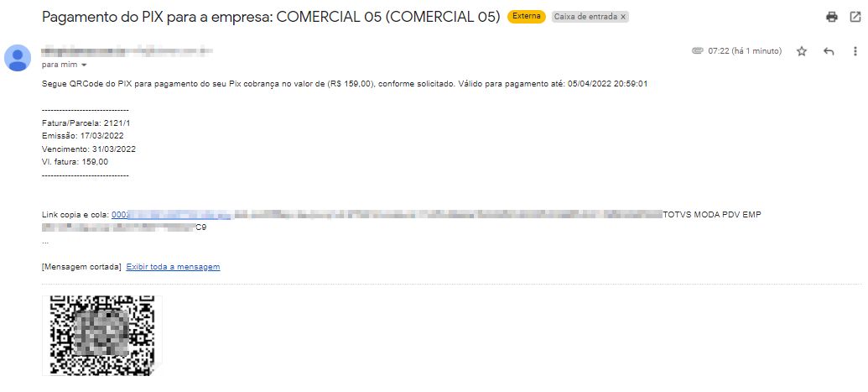Click the blurred sender email address
This screenshot has height=392, width=868.
pos(127,51)
